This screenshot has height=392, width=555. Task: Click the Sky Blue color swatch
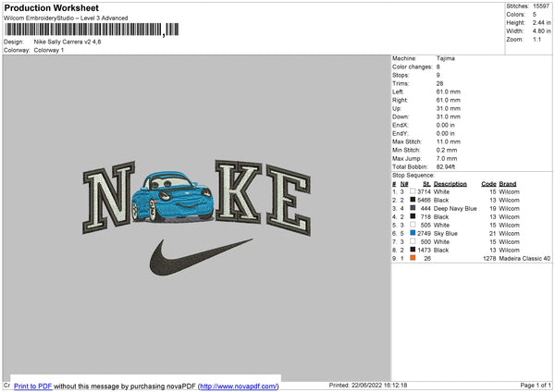pyautogui.click(x=413, y=233)
